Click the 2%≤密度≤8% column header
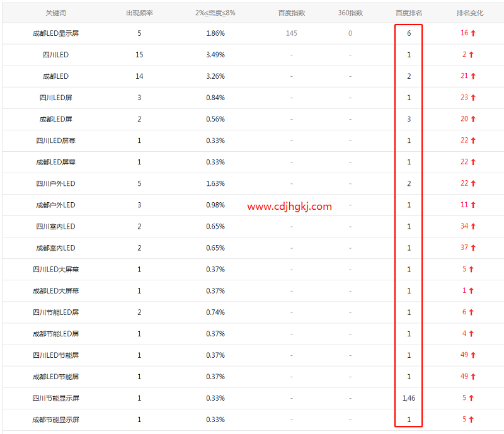Image resolution: width=504 pixels, height=434 pixels. point(215,13)
